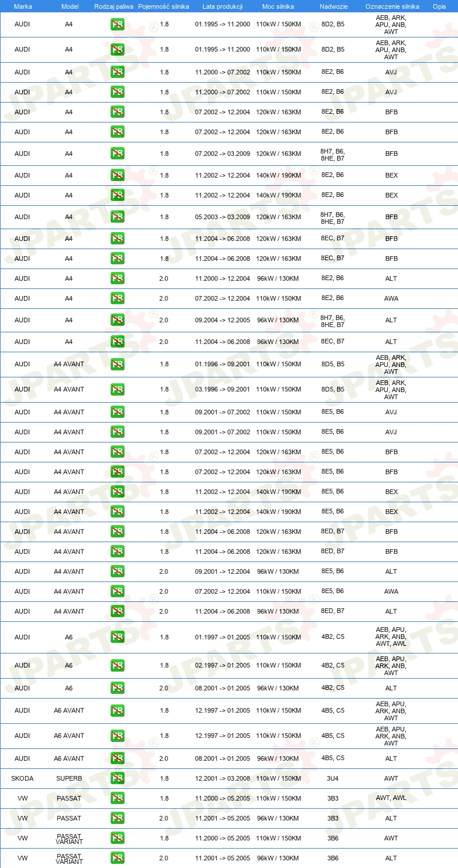Click engine codes ending with AWT, AWL for A6
Screen dimensions: 458x868
point(391,636)
